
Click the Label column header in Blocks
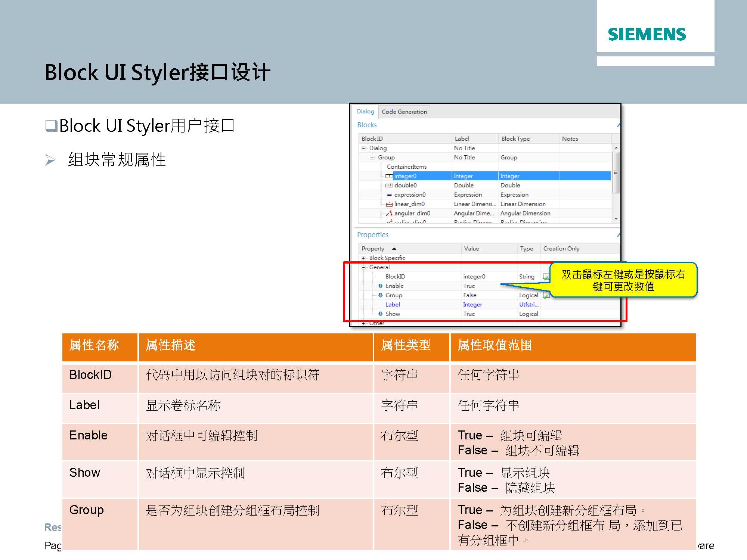475,139
